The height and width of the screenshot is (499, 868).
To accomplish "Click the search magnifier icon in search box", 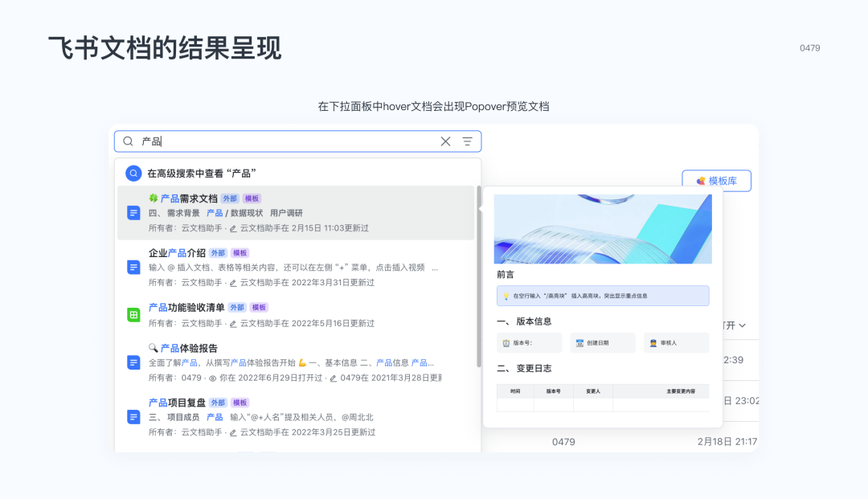I will (128, 141).
